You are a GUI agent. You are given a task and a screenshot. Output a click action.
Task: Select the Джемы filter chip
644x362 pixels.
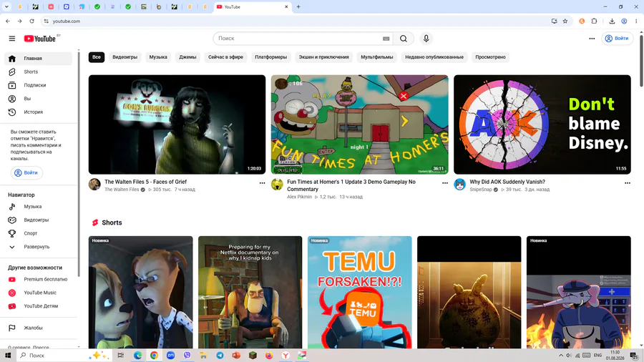pyautogui.click(x=187, y=57)
